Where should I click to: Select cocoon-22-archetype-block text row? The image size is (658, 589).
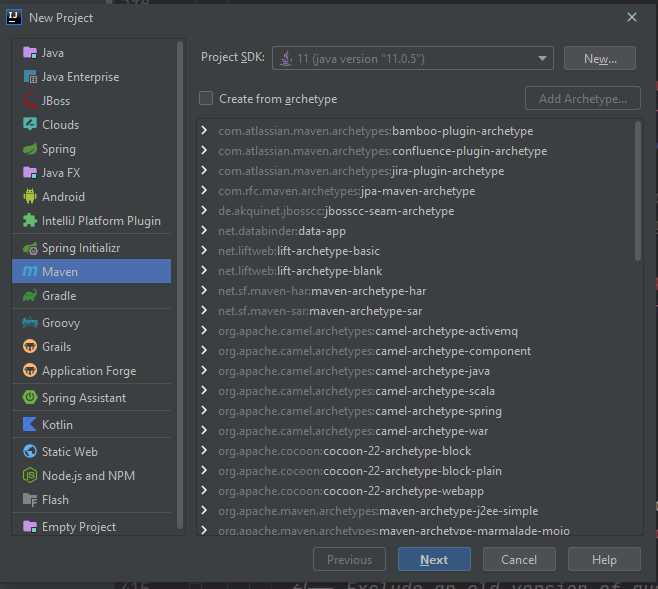coord(345,451)
